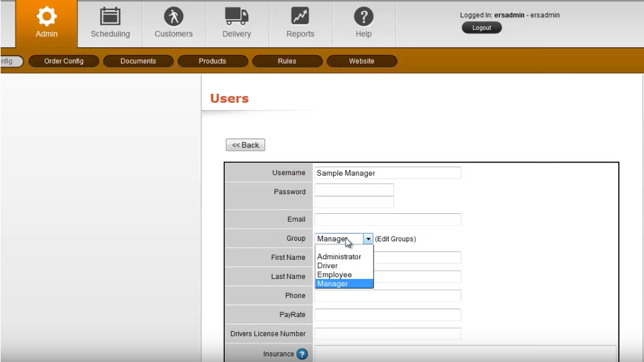Viewport: 644px width, 362px height.
Task: View the Reports chart section
Action: (x=300, y=23)
